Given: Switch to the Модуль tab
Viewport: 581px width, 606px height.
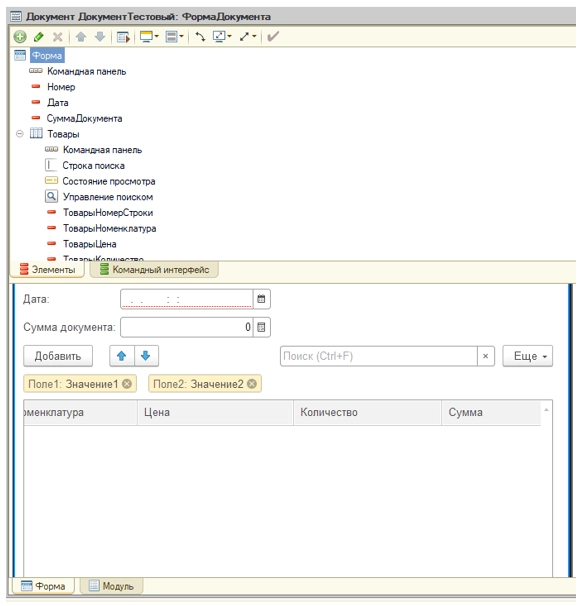Looking at the screenshot, I should [111, 586].
